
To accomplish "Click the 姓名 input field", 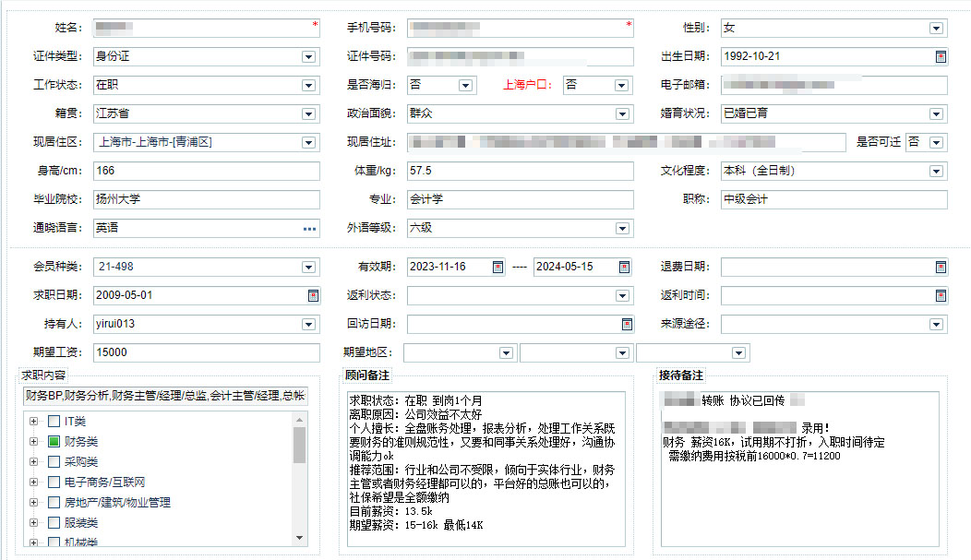I will (206, 28).
